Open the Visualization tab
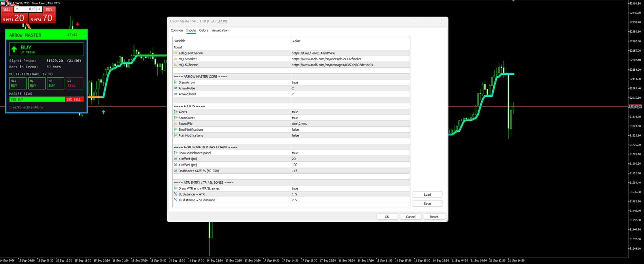 pos(220,30)
